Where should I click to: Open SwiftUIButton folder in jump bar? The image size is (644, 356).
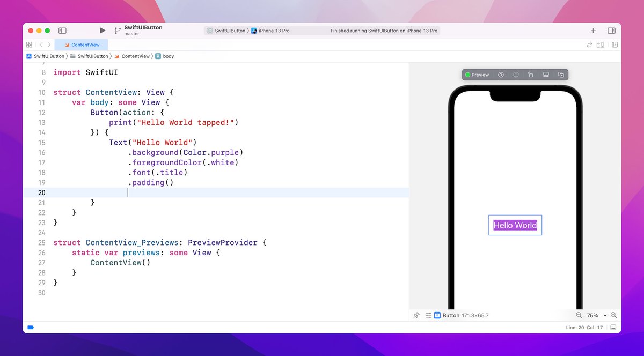click(89, 56)
